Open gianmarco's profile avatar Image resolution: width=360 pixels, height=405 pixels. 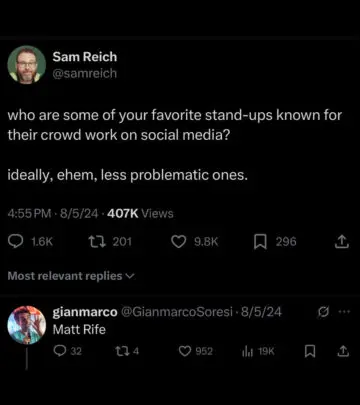[x=27, y=325]
